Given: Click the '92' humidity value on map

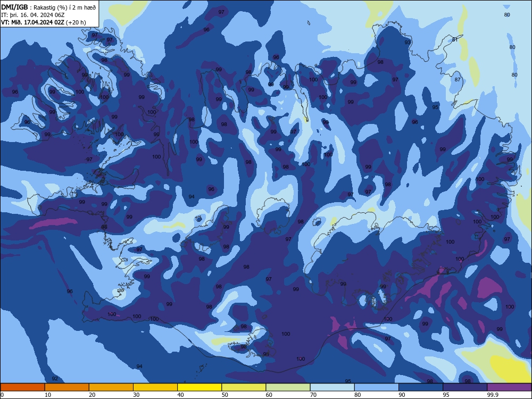Looking at the screenshot, I should (x=55, y=378).
